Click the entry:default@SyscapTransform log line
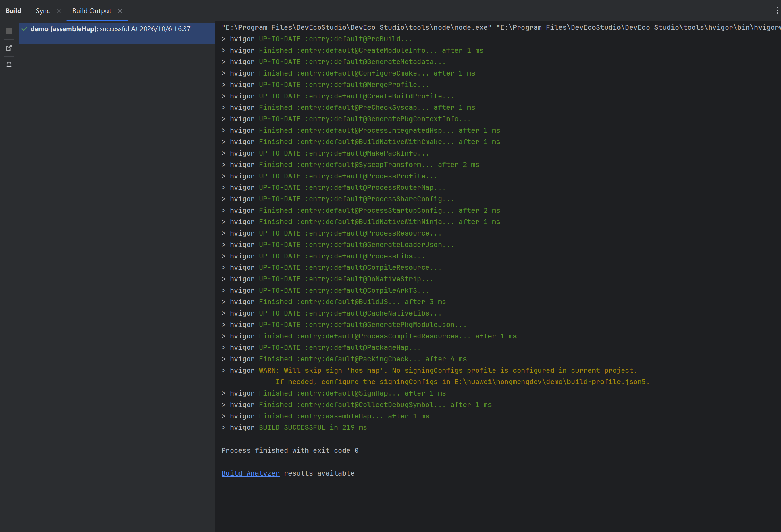 tap(350, 165)
